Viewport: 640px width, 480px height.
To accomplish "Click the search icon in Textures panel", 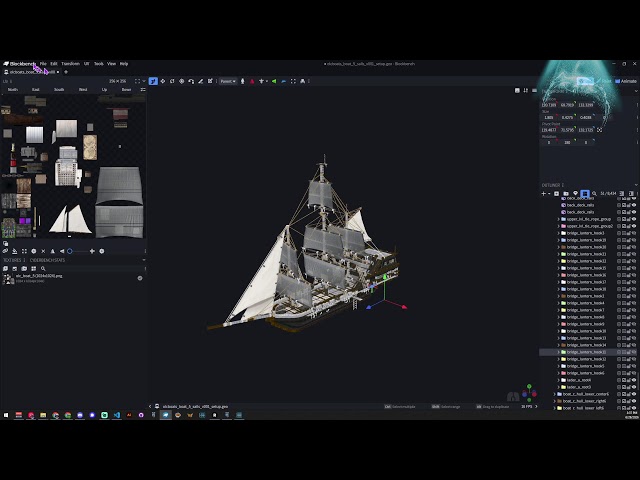I will (43, 269).
